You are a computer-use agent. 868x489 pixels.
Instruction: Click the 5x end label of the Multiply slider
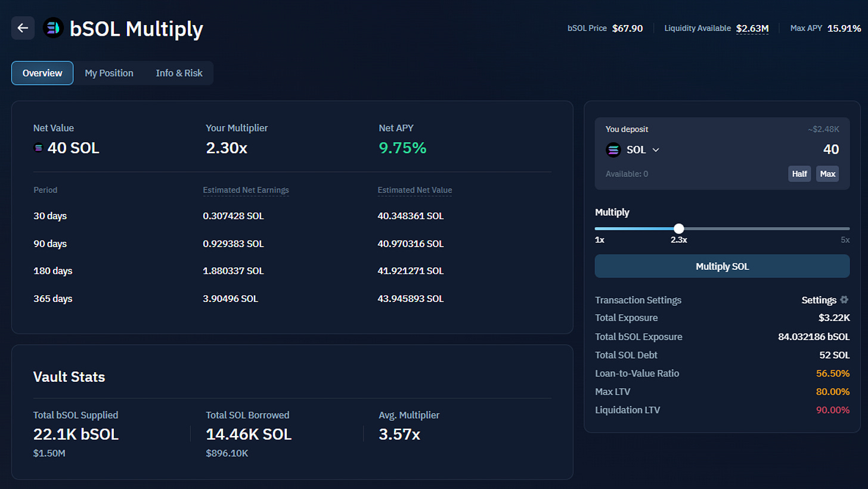coord(845,239)
